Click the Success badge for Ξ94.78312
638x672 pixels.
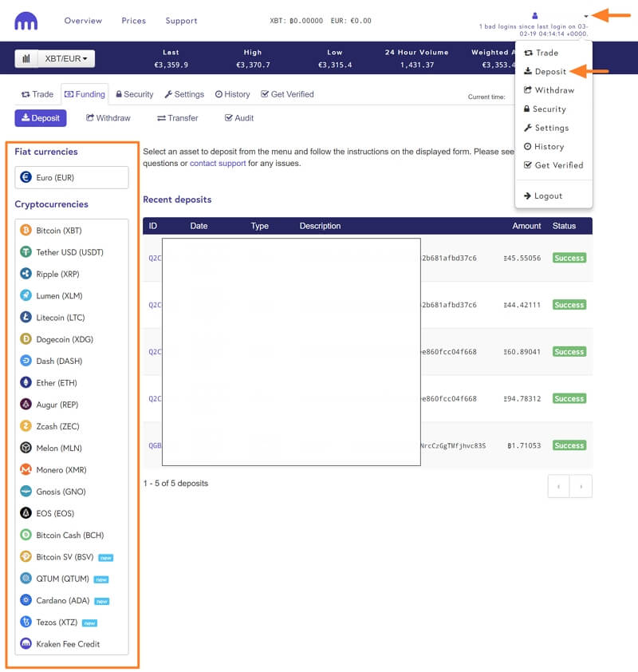(569, 398)
